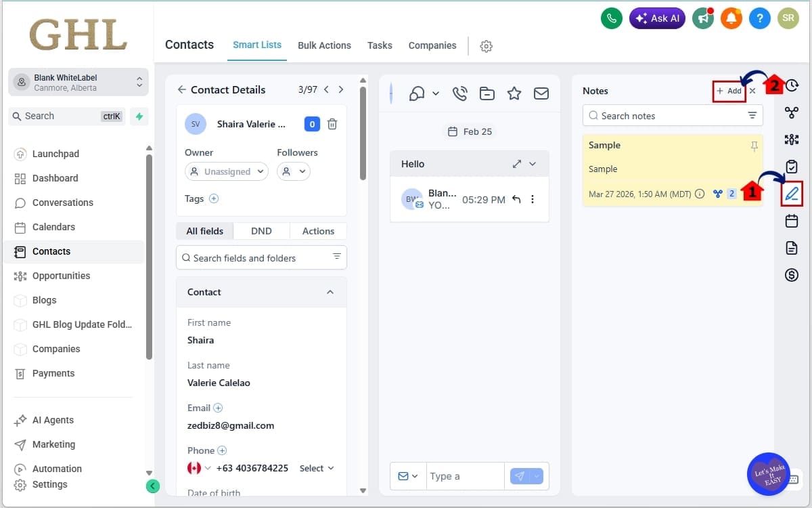
Task: Switch to the DND tab
Action: pyautogui.click(x=261, y=231)
